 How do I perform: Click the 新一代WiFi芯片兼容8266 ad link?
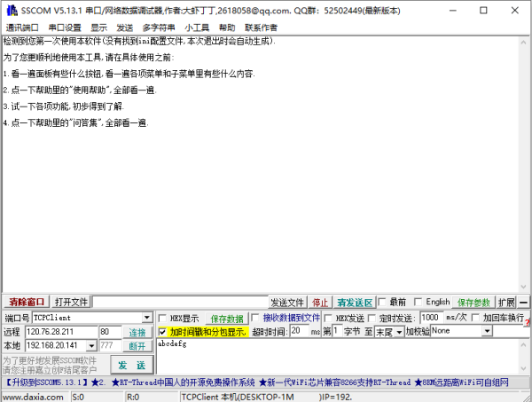pos(335,382)
